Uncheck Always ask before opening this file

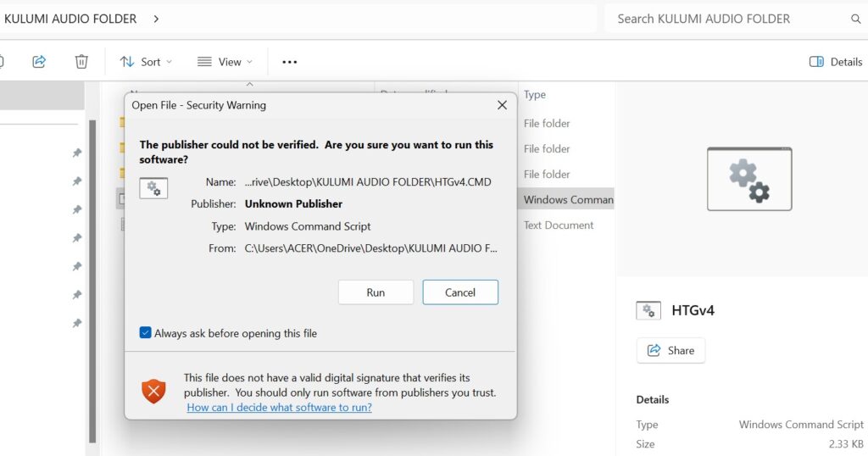146,332
